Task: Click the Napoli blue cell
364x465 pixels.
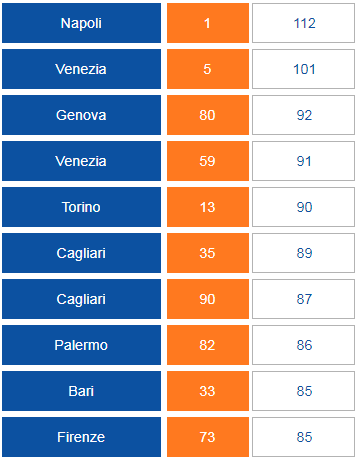Action: point(81,23)
